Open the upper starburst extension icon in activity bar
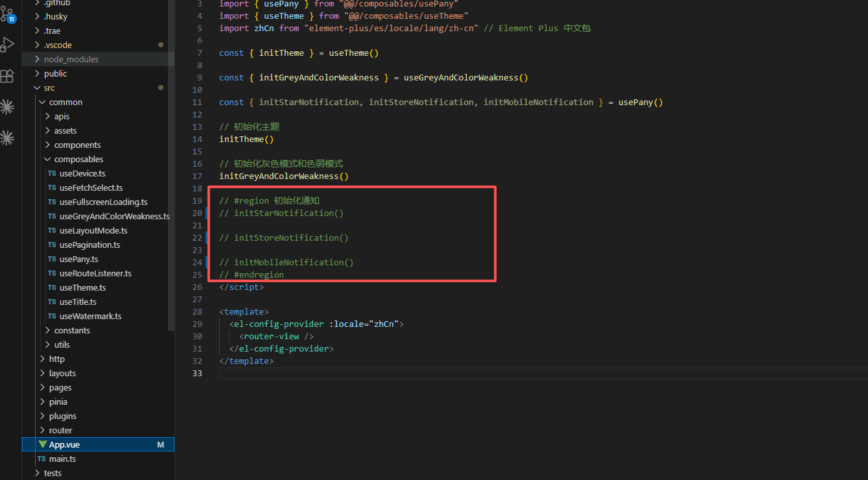Screen dimensions: 868x480 pos(7,107)
